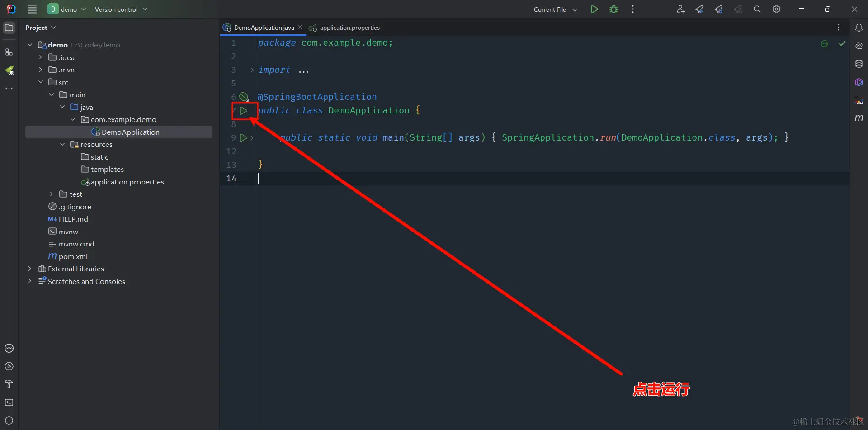Open the Version control dropdown

pos(121,9)
